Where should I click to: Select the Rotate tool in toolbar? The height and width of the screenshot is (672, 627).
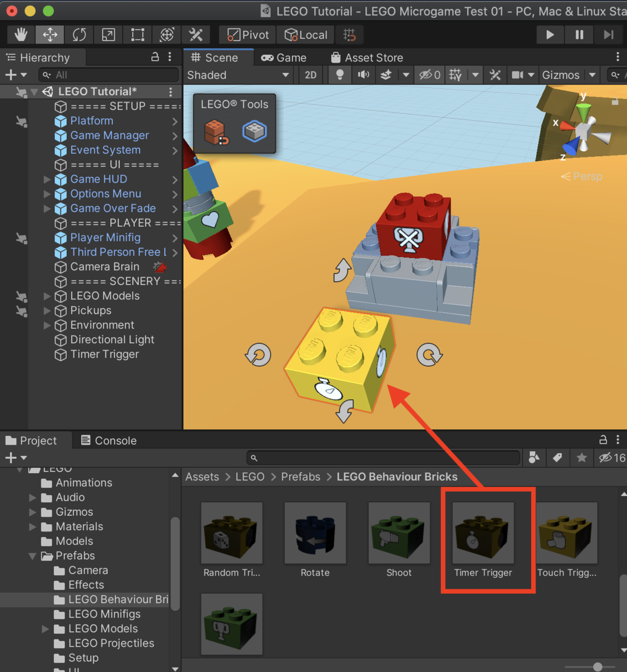click(79, 35)
